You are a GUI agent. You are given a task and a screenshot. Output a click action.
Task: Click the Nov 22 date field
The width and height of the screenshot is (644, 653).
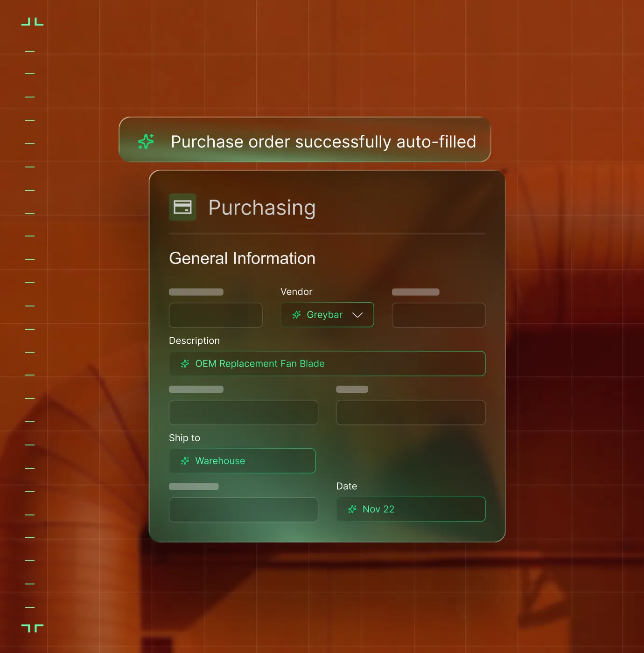[x=411, y=509]
